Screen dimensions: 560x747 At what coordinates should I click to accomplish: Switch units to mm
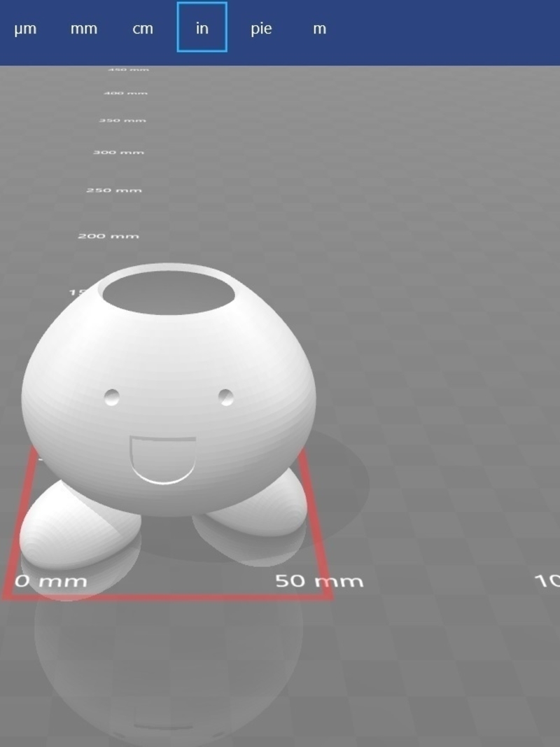pyautogui.click(x=84, y=29)
